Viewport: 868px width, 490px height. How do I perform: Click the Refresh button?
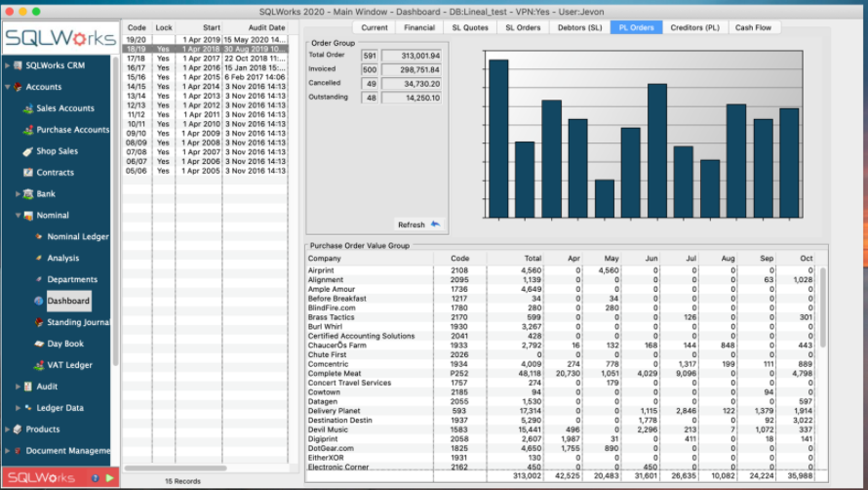click(x=418, y=225)
